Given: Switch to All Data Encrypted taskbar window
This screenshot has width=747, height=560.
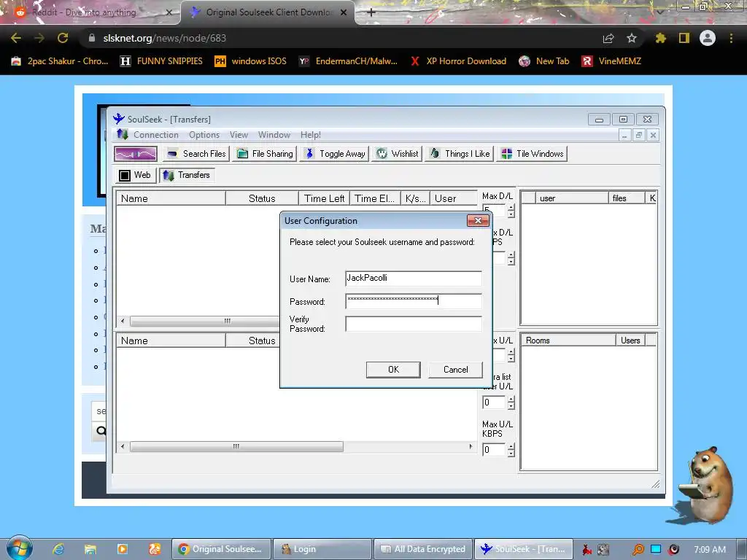Looking at the screenshot, I should tap(423, 549).
